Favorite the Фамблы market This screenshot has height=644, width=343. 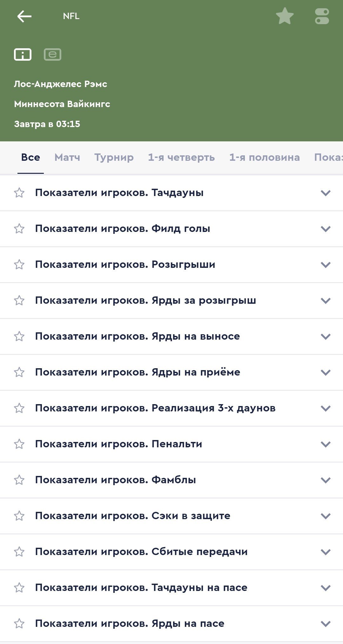coord(19,480)
